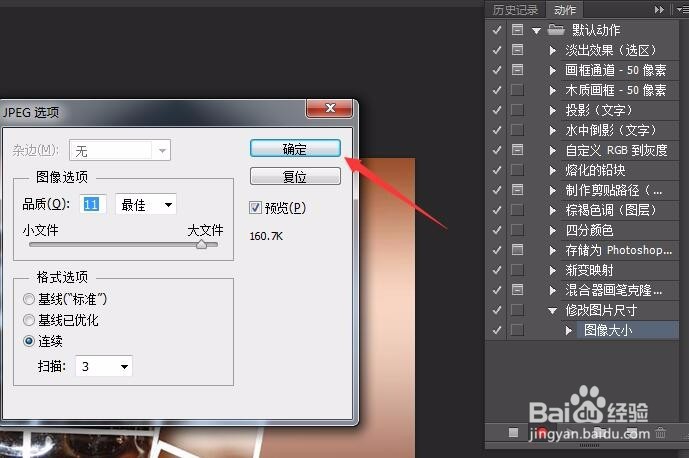Uncheck the 预览(P) checkbox
The height and width of the screenshot is (458, 689).
(255, 207)
